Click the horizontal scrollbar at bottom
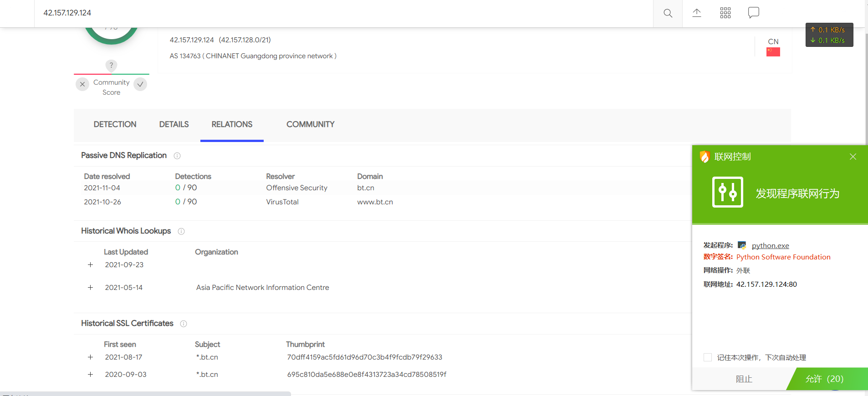Screen dimensions: 868x396 point(145,394)
